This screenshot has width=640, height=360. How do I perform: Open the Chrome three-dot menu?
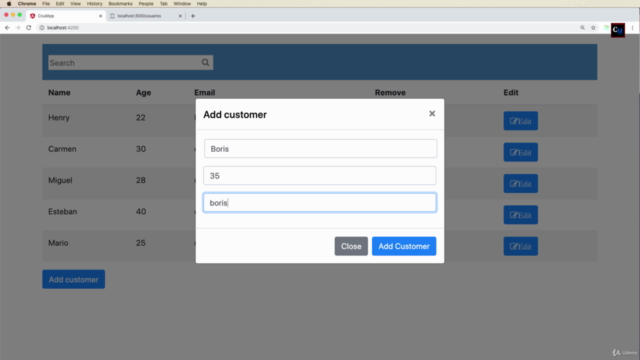(632, 28)
